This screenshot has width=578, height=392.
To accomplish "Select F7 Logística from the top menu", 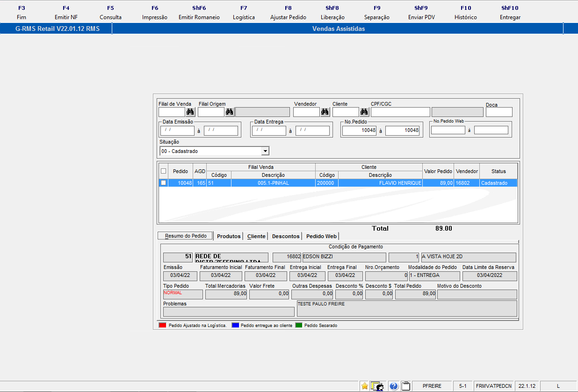I will pyautogui.click(x=243, y=12).
